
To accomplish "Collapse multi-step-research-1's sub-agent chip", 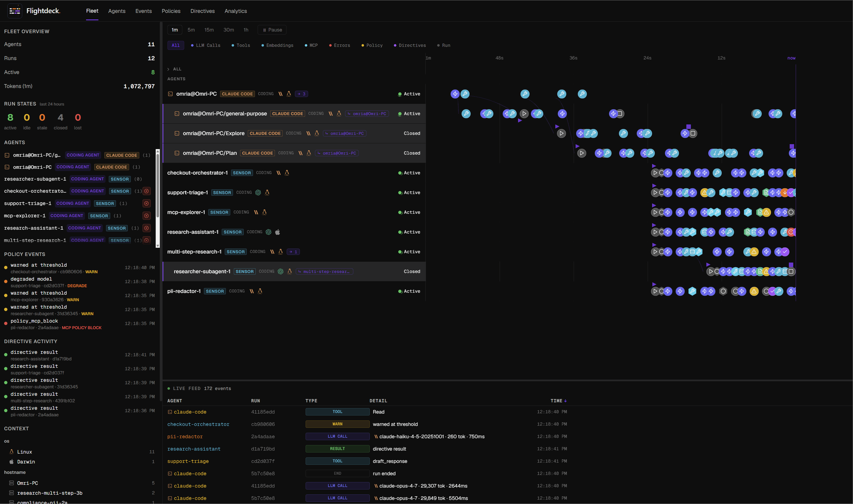I will click(293, 252).
